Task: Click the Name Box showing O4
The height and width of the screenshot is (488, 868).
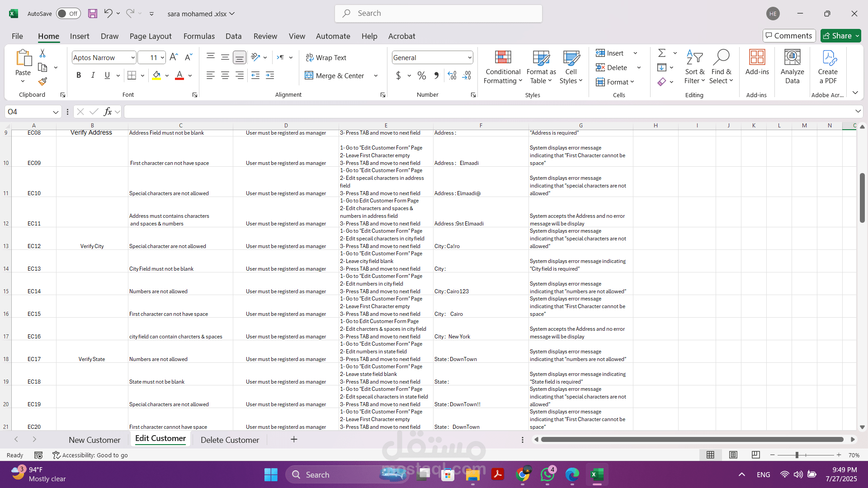Action: [x=28, y=112]
